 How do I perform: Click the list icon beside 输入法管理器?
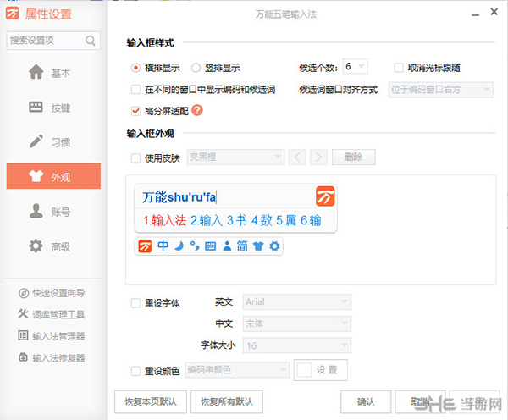tap(23, 335)
